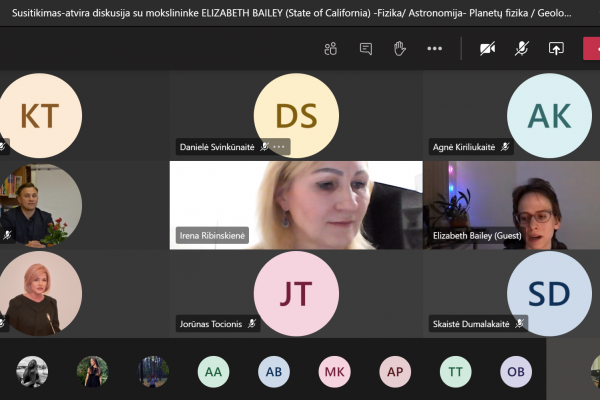This screenshot has width=600, height=400.
Task: Click the Danielė Svinkūnaitė name label
Action: click(x=217, y=147)
